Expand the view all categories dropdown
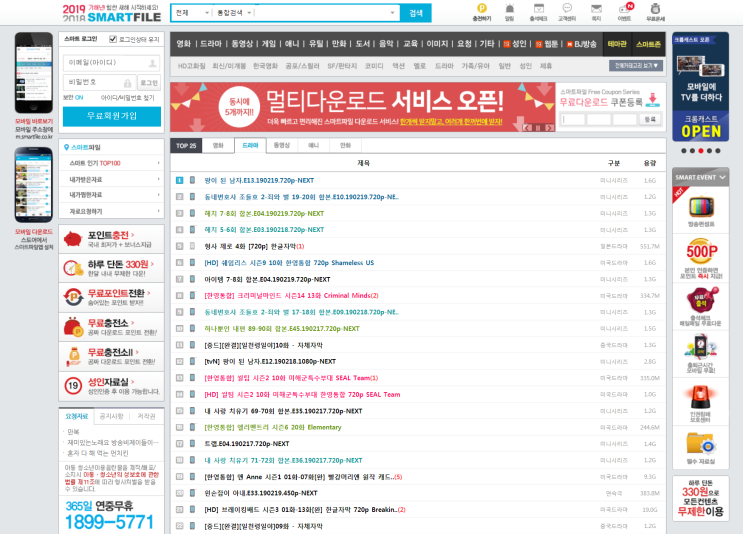743x534 pixels. click(635, 66)
